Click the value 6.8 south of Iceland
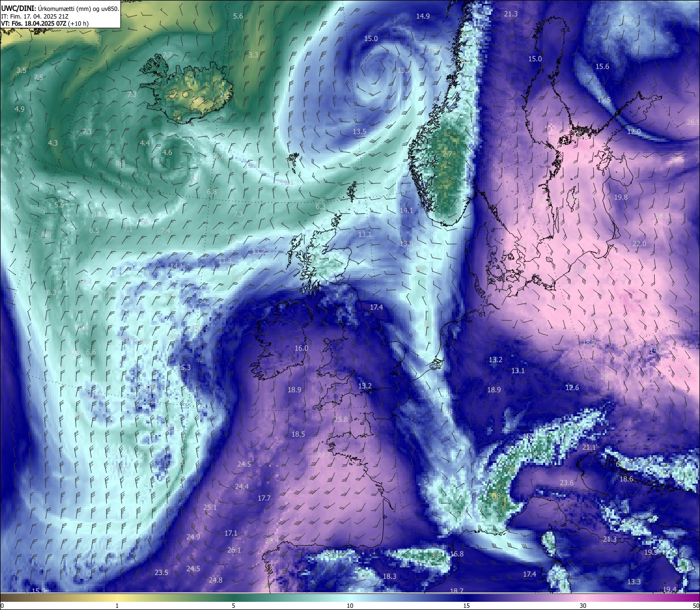700x610 pixels. (x=212, y=191)
